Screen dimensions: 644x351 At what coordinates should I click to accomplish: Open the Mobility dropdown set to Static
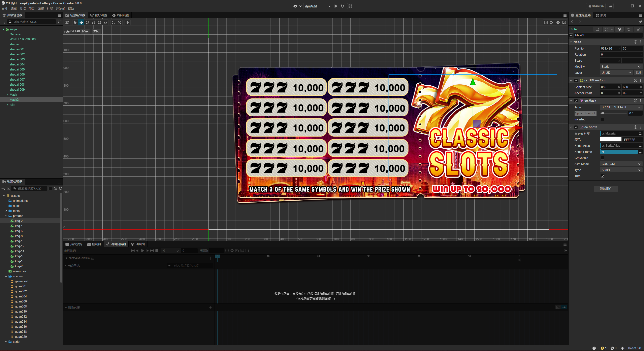coord(620,66)
